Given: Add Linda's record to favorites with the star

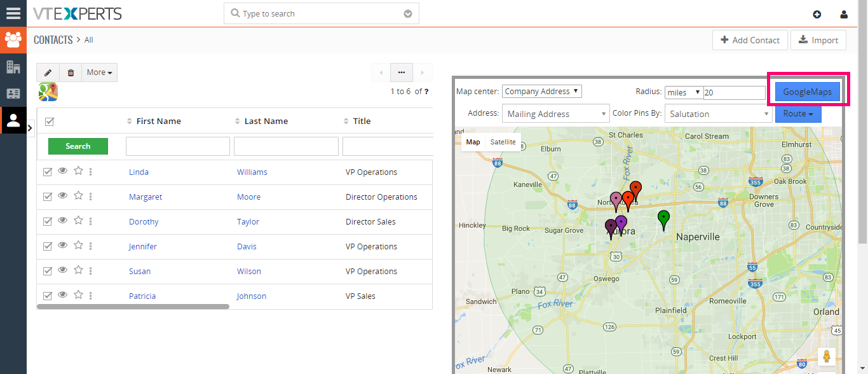Looking at the screenshot, I should click(78, 170).
